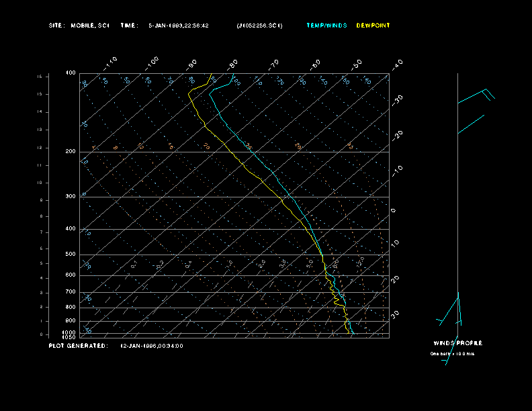Click the 700 pressure level label
Viewport: 532px width, 411px height.
[x=71, y=292]
